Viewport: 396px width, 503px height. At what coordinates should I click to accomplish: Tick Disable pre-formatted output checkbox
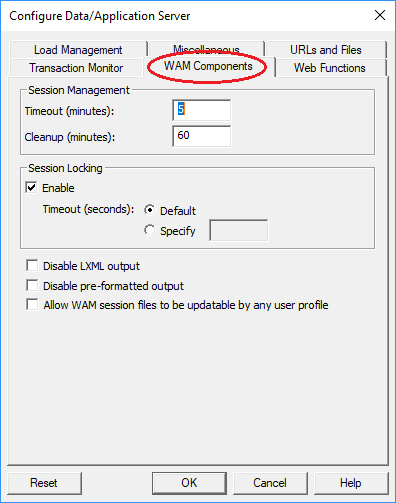tap(32, 286)
